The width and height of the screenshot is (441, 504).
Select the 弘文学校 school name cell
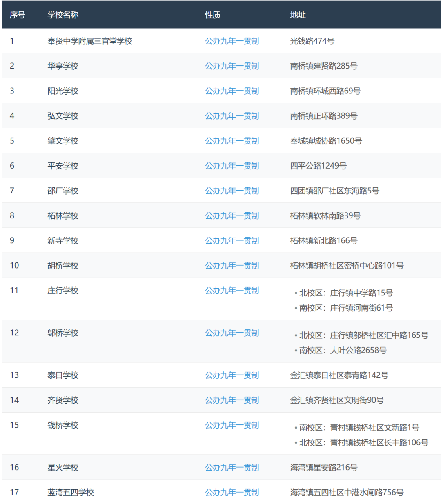63,116
